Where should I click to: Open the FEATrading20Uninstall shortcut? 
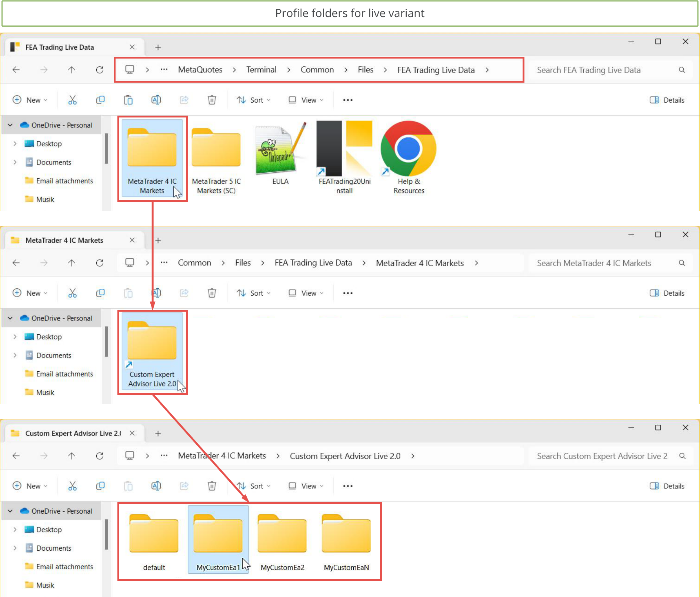point(344,157)
